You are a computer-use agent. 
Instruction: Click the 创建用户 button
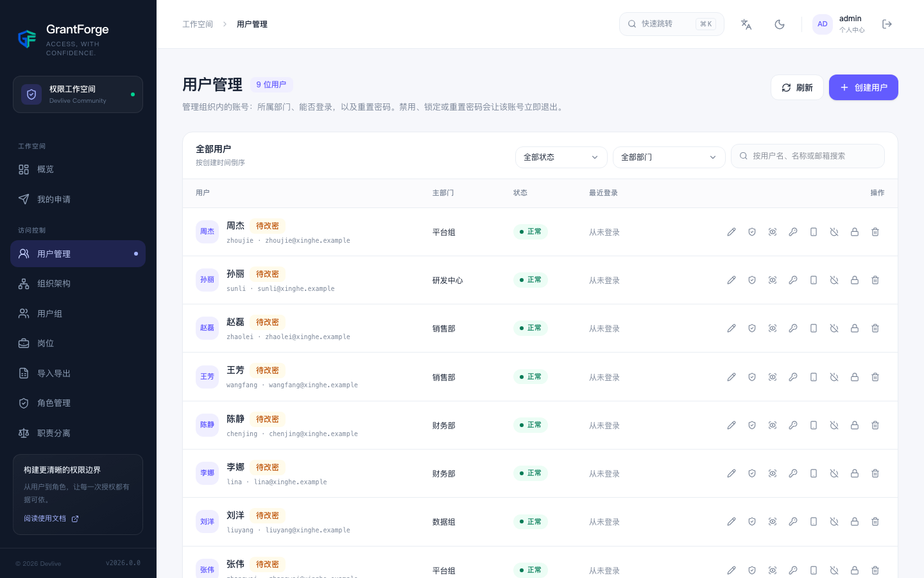[864, 87]
